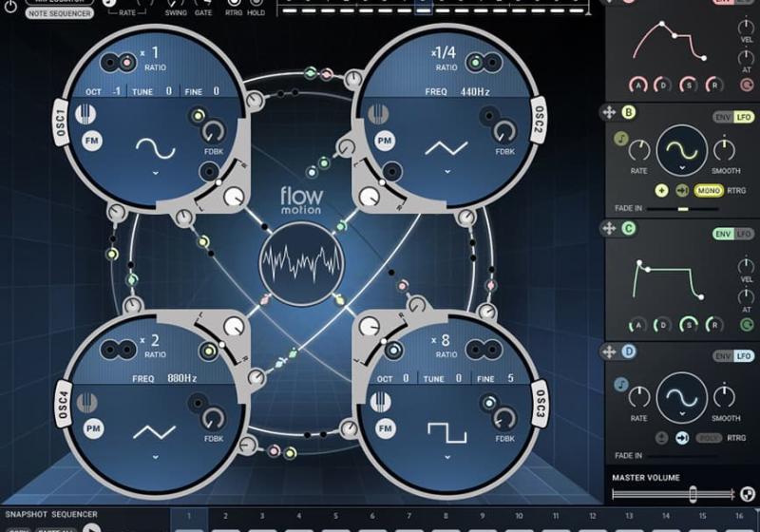Click OSC2 FDBK knob
Image resolution: width=760 pixels, height=532 pixels.
pos(505,131)
